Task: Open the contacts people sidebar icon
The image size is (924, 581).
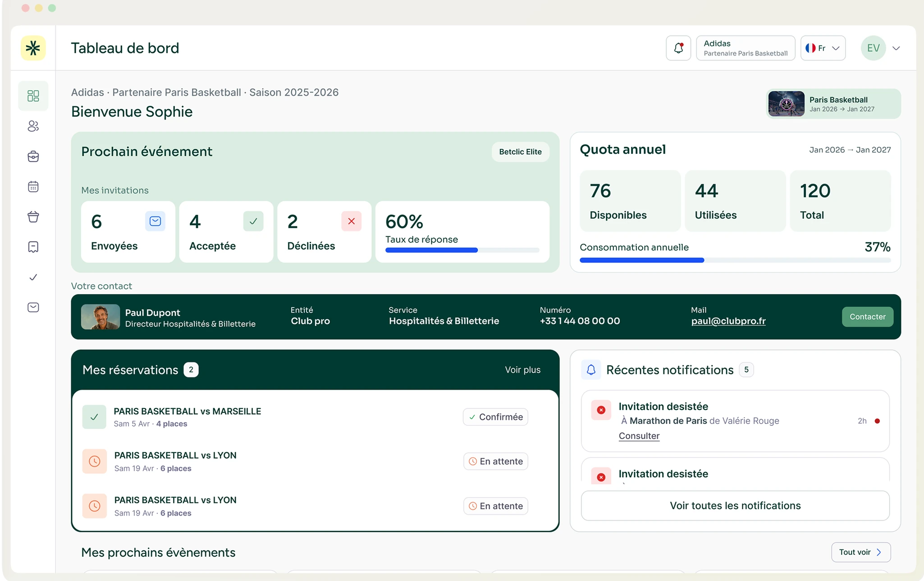Action: click(x=33, y=126)
